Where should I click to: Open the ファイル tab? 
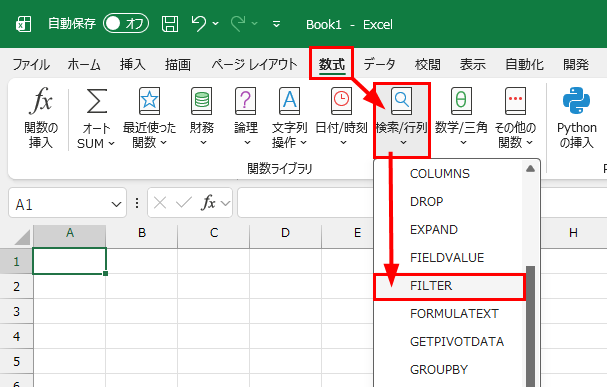point(31,64)
